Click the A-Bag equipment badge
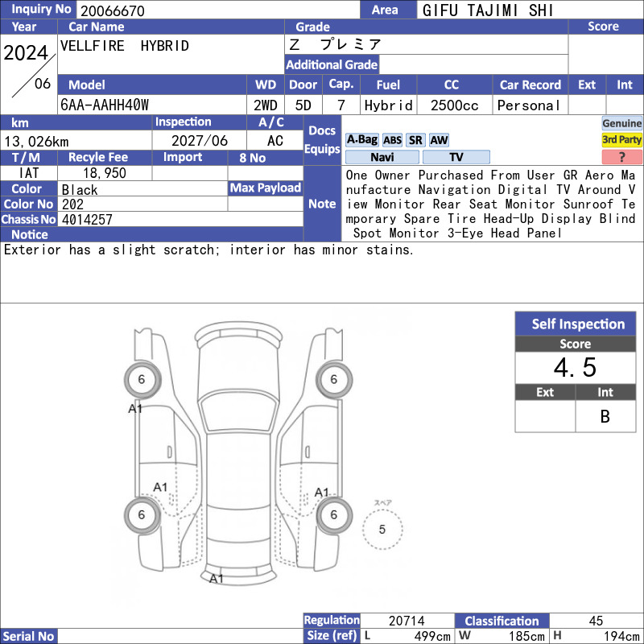644x644 pixels. coord(361,140)
